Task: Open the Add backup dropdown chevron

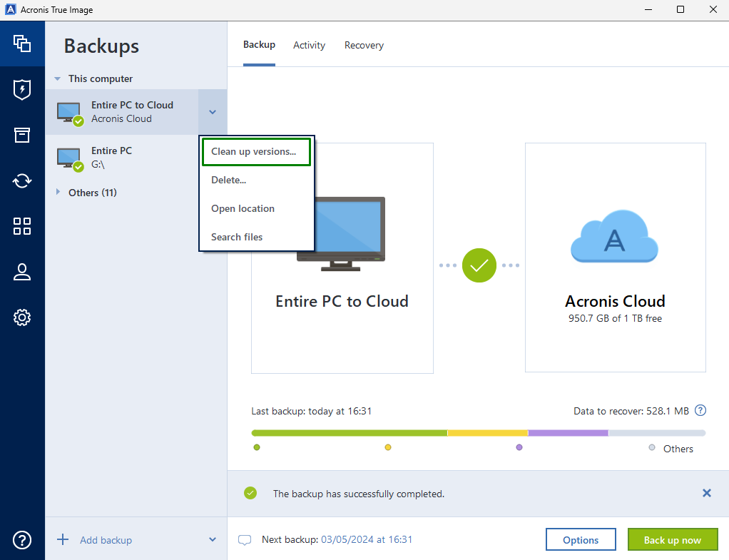Action: pyautogui.click(x=212, y=540)
